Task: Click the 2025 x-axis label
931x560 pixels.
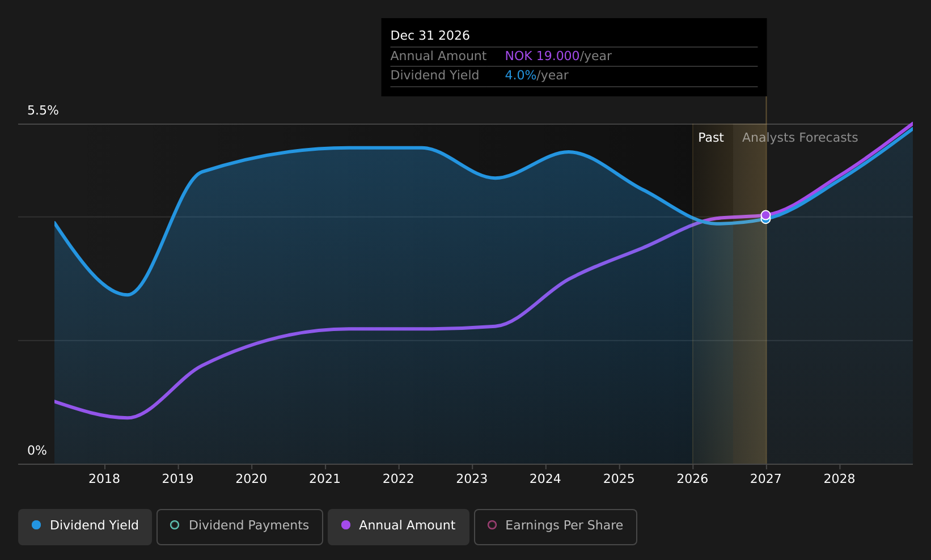Action: (x=619, y=479)
